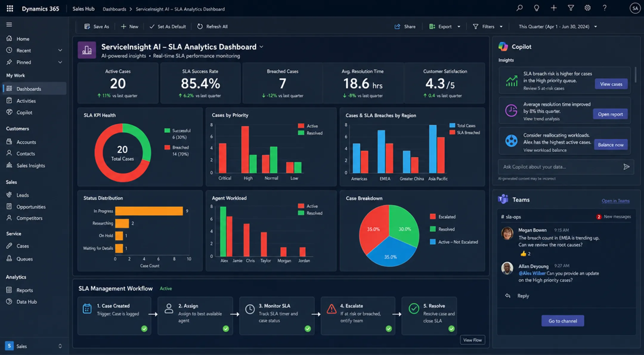The height and width of the screenshot is (355, 644).
Task: Click Reply in the Teams thread
Action: [x=523, y=296]
